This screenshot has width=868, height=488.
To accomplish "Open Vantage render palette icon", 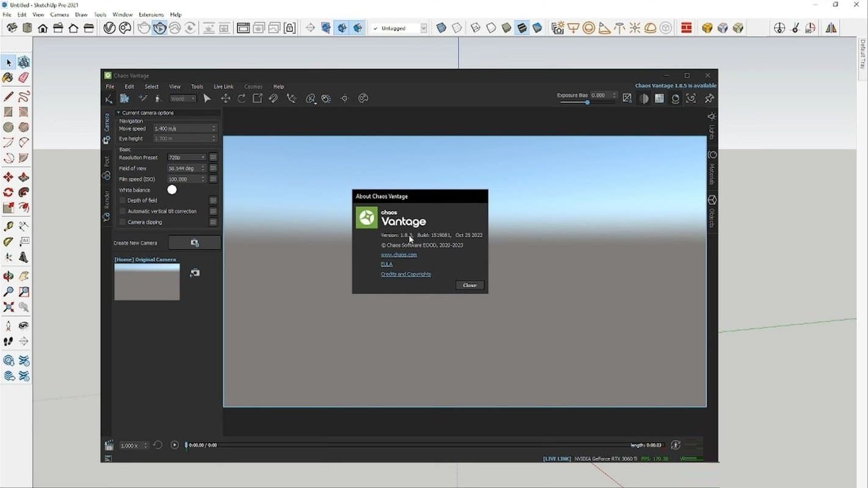I will click(363, 98).
